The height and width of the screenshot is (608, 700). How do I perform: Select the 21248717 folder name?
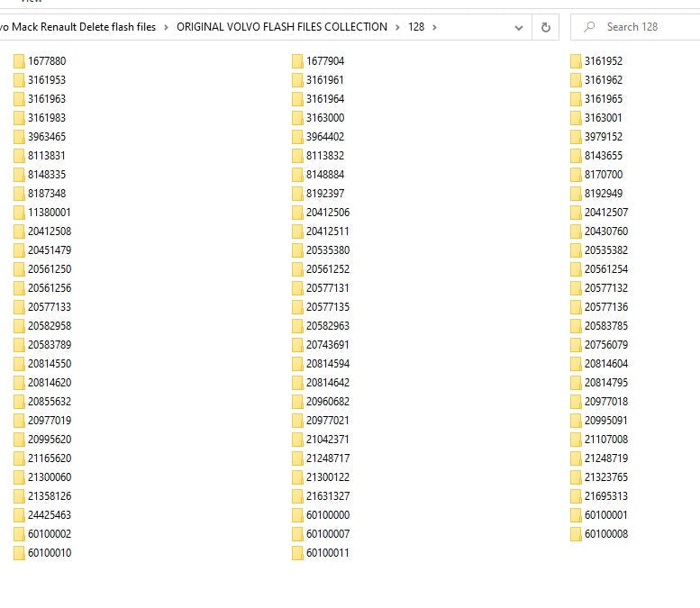[x=327, y=458]
